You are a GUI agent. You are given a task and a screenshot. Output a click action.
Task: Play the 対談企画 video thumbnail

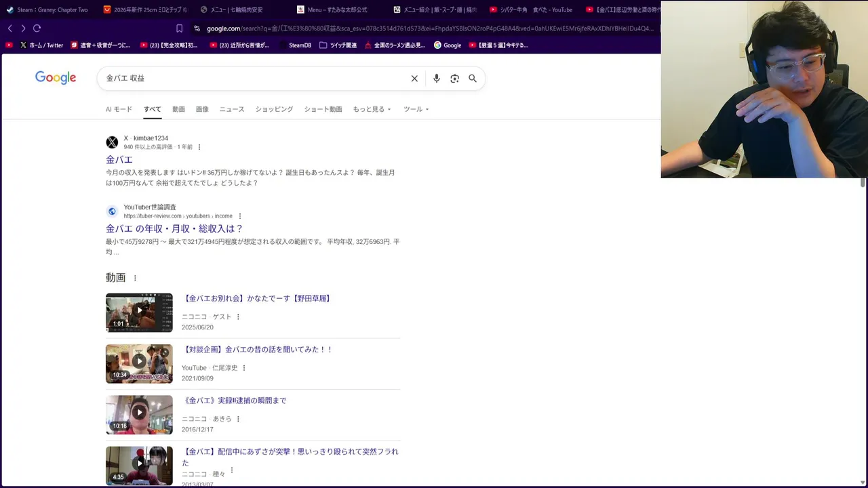tap(139, 364)
